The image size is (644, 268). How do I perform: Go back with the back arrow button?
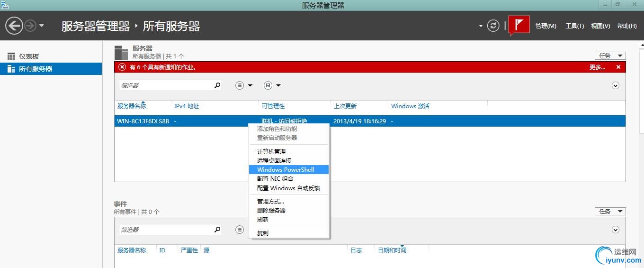14,26
